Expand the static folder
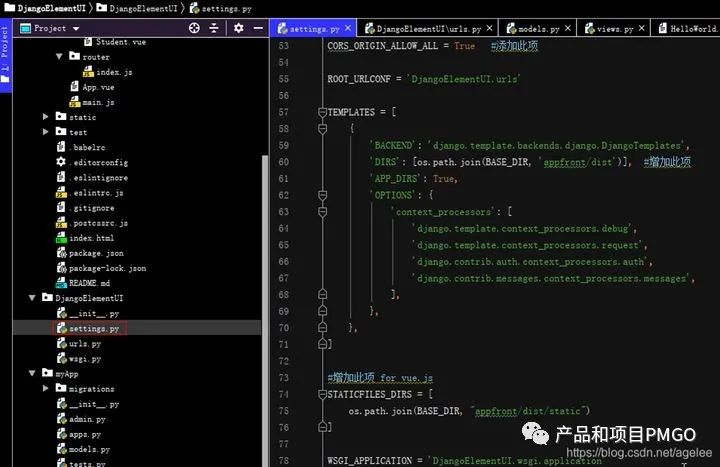The image size is (720, 467). pos(45,117)
